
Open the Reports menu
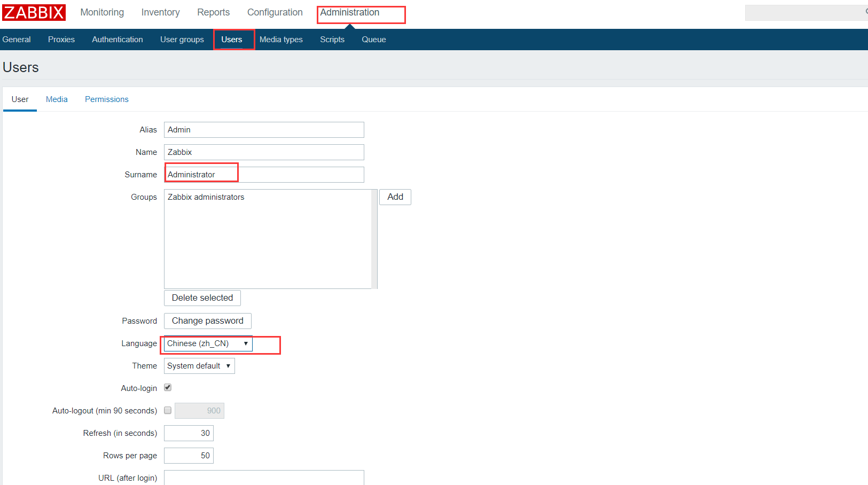click(x=213, y=12)
